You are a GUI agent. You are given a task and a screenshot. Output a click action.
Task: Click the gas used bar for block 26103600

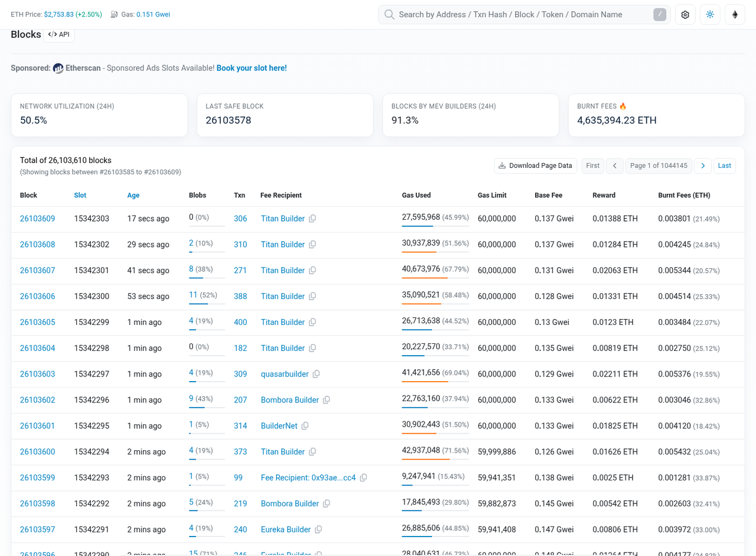(435, 459)
